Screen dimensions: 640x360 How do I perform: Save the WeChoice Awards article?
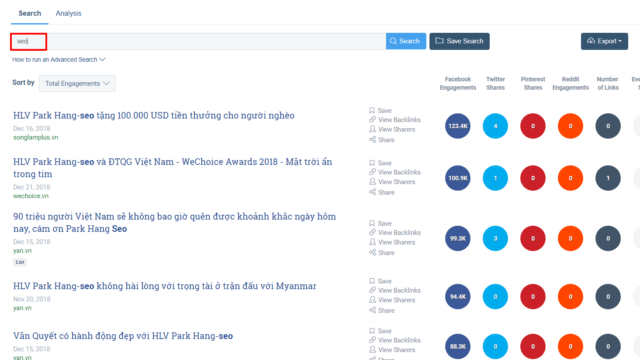pos(380,163)
